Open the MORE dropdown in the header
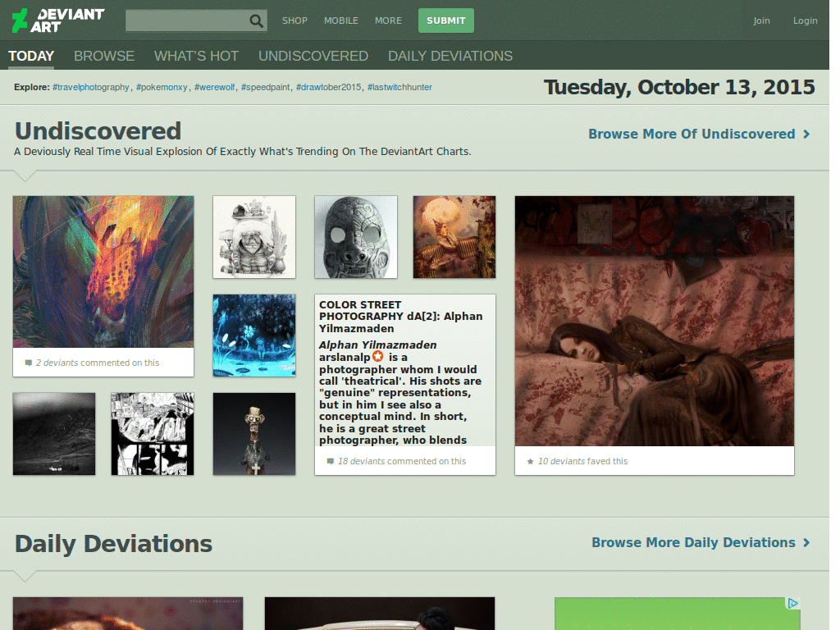The image size is (840, 630). [x=388, y=21]
